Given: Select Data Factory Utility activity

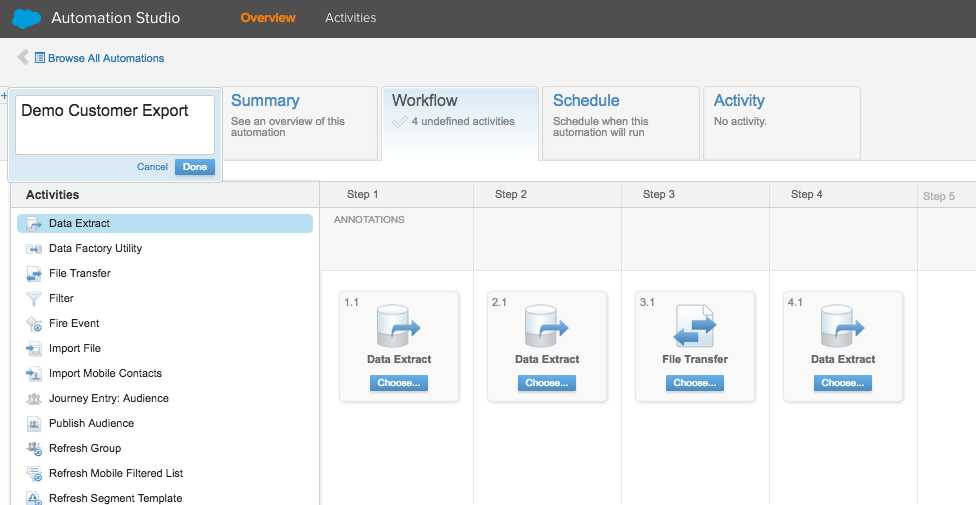Looking at the screenshot, I should point(95,248).
